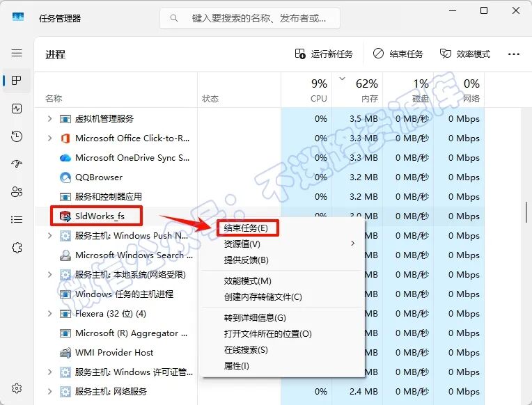
Task: Click the SldWorks_fs process icon
Action: click(x=65, y=216)
